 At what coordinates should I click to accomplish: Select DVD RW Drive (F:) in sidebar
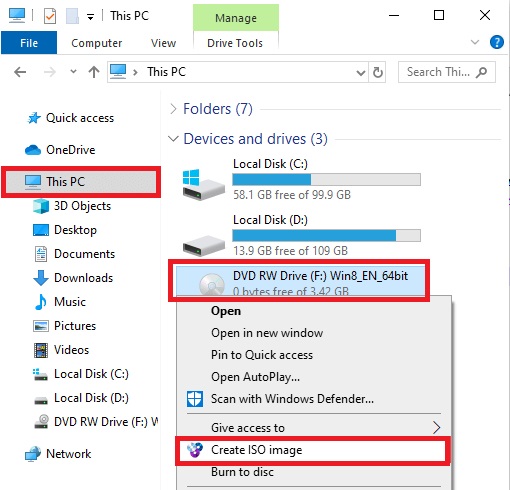click(x=106, y=422)
